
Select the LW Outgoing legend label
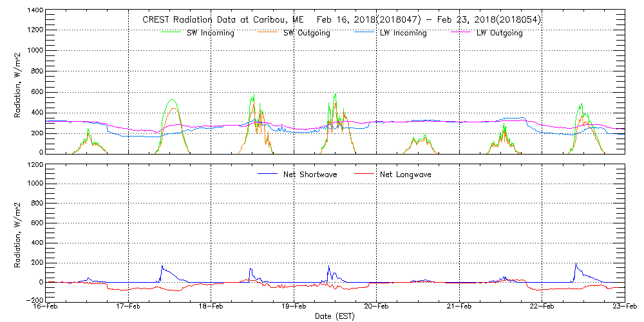click(x=499, y=33)
